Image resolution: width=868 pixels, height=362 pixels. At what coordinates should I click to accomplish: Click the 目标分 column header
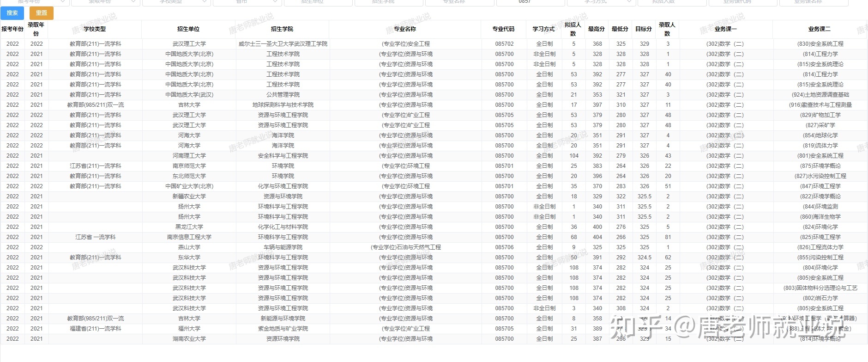tap(644, 29)
